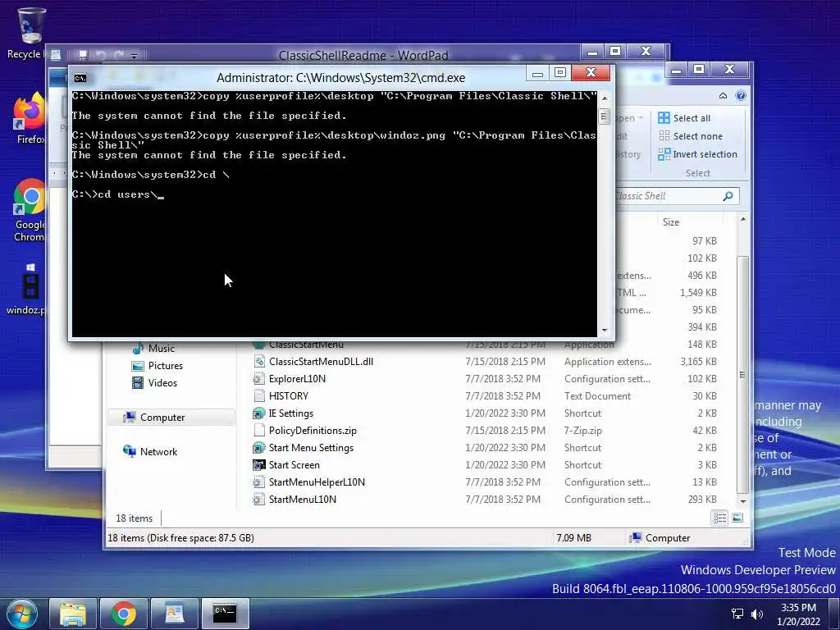The height and width of the screenshot is (630, 840).
Task: Click the WordPad app icon in title bar
Action: (x=56, y=55)
